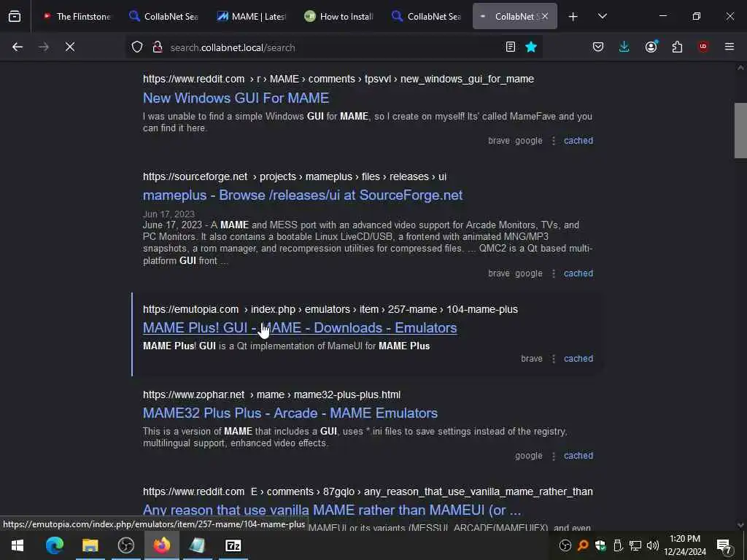Image resolution: width=747 pixels, height=560 pixels.
Task: Switch to The Flintstone YouTube tab
Action: tap(77, 16)
